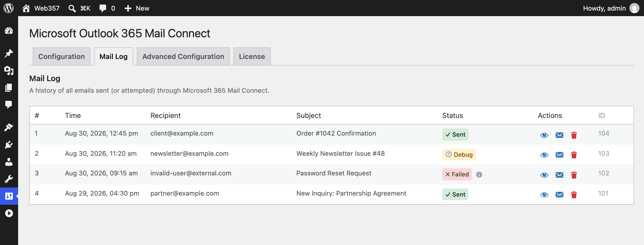Viewport: 644px width, 245px height.
Task: Click the Time column header
Action: coord(73,115)
